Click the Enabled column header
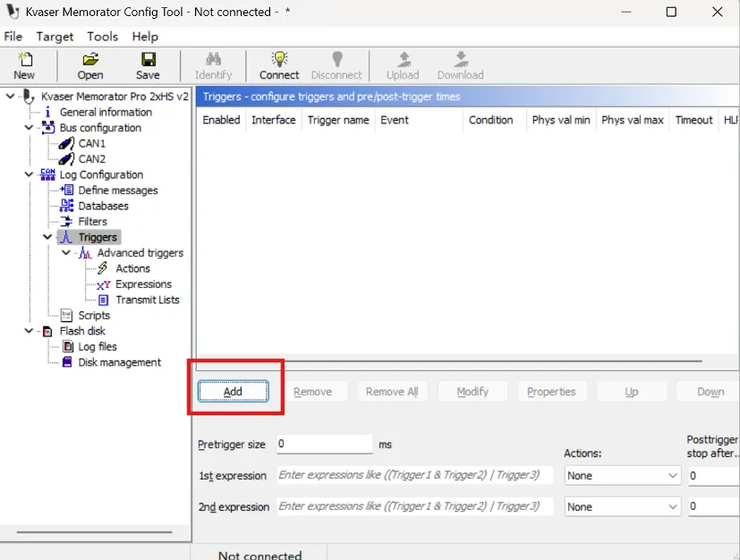 (221, 120)
